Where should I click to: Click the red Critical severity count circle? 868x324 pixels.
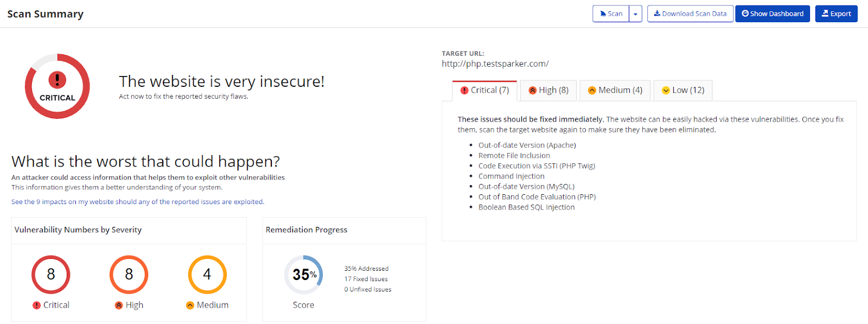tap(51, 275)
